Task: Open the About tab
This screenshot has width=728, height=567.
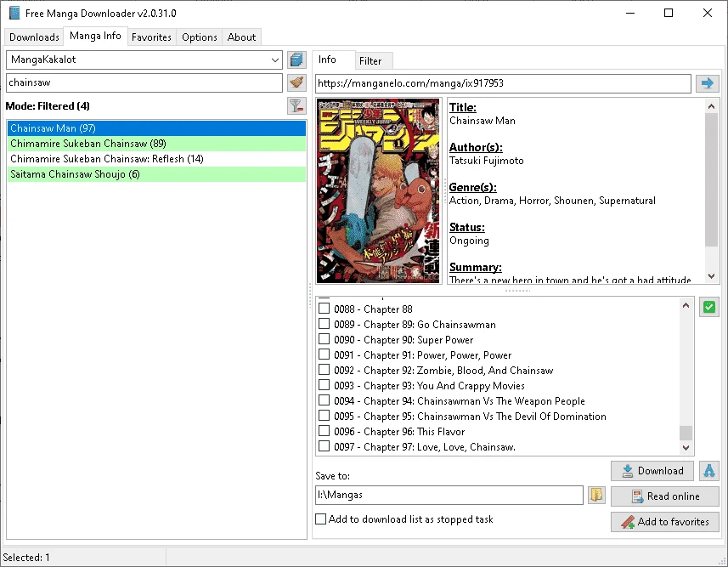Action: click(x=241, y=37)
